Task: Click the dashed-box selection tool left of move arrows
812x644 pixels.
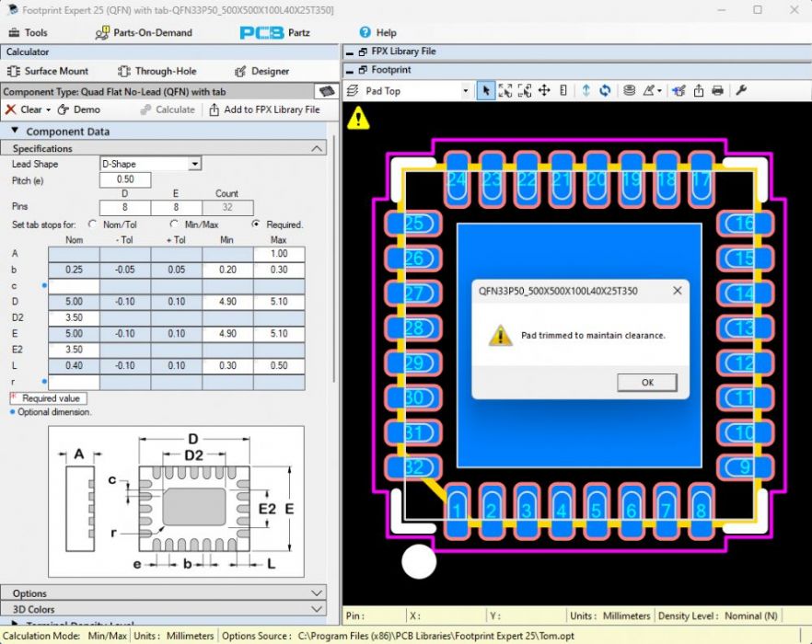Action: 525,91
